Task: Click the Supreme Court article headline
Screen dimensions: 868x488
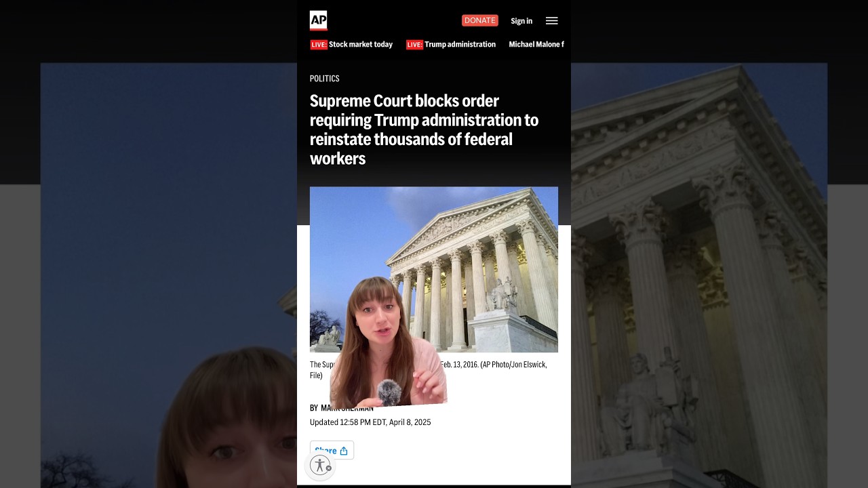Action: click(425, 129)
